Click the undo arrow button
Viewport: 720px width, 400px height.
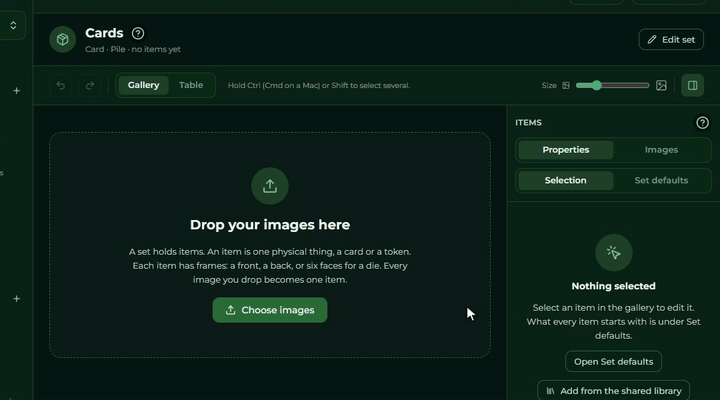[61, 85]
